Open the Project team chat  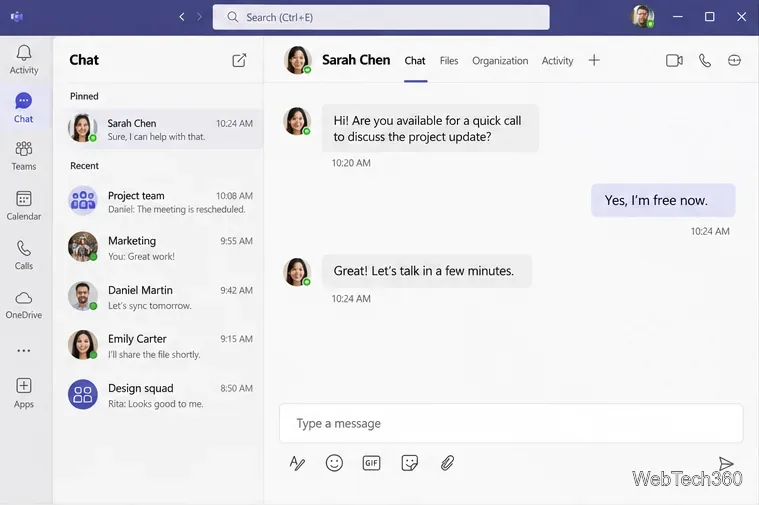coord(159,201)
